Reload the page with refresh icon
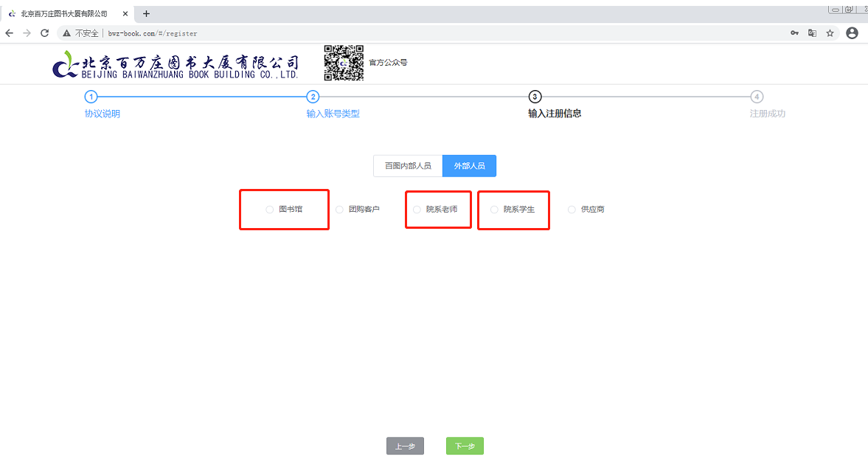Screen dimensions: 868x462 tap(45, 33)
